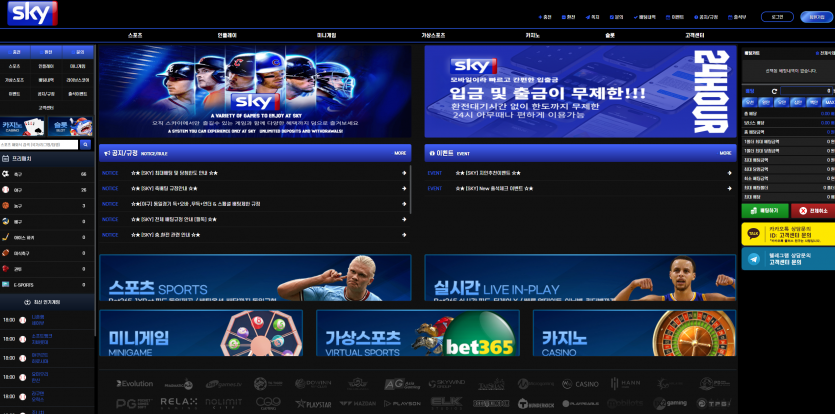Open the 실시간 LIVE IN-PLAY card

pyautogui.click(x=580, y=278)
